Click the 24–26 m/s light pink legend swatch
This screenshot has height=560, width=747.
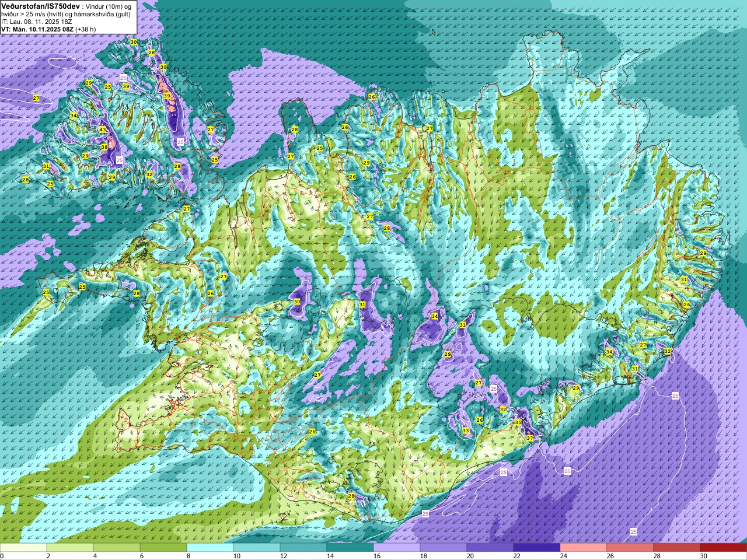pos(584,548)
